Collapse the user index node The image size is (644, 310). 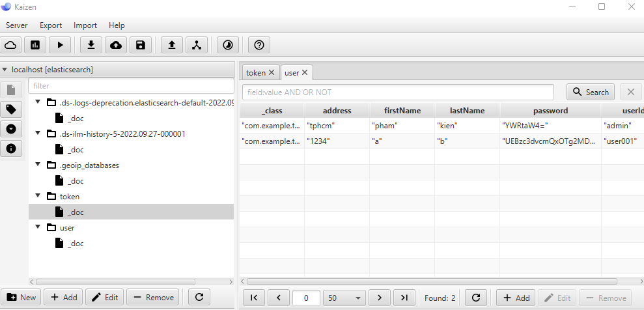click(38, 226)
